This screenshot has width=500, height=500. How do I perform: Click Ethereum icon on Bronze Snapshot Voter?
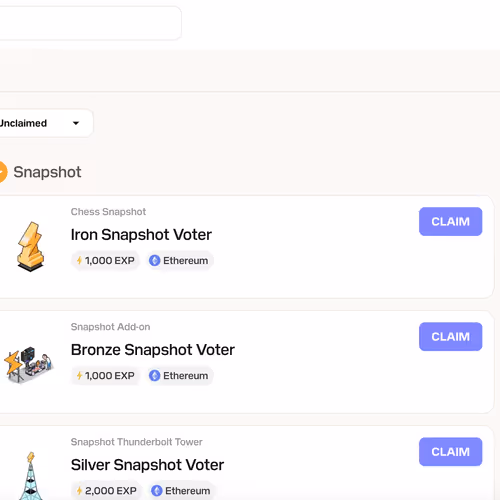click(x=154, y=376)
